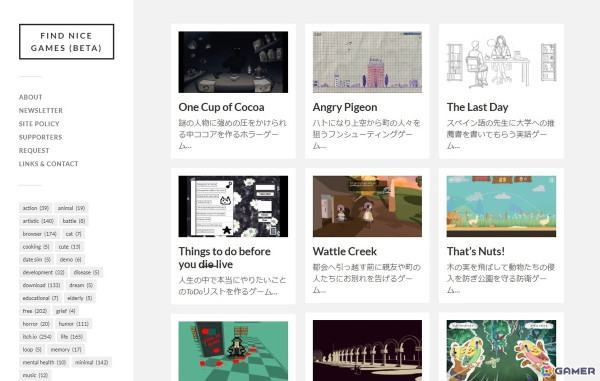
Task: Click the One Cup of Cocoa Japanese description
Action: pos(232,134)
